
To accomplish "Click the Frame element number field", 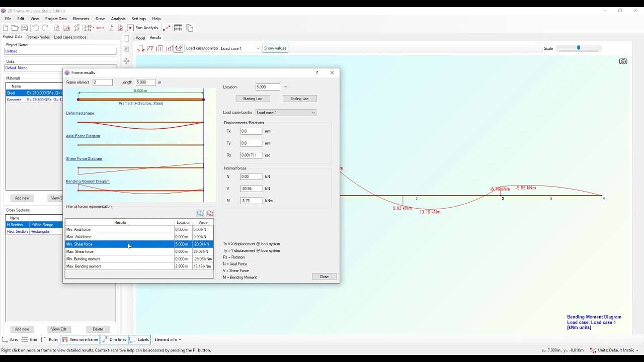I will (x=103, y=82).
